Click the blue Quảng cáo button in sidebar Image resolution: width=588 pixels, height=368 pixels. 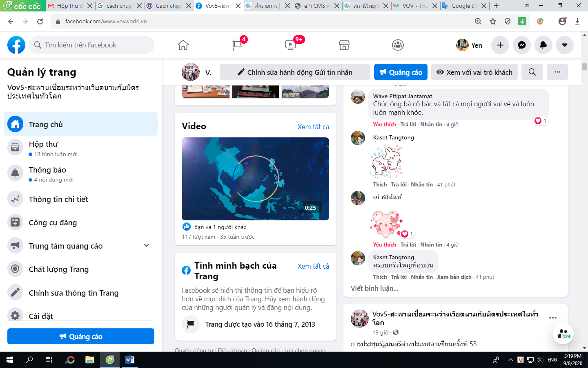(x=81, y=337)
